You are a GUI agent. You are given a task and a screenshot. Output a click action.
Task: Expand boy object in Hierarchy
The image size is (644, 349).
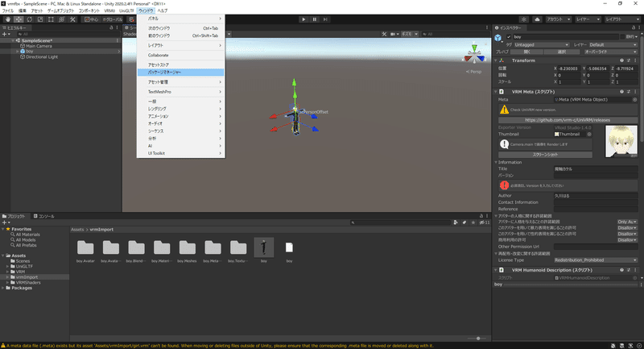point(17,52)
